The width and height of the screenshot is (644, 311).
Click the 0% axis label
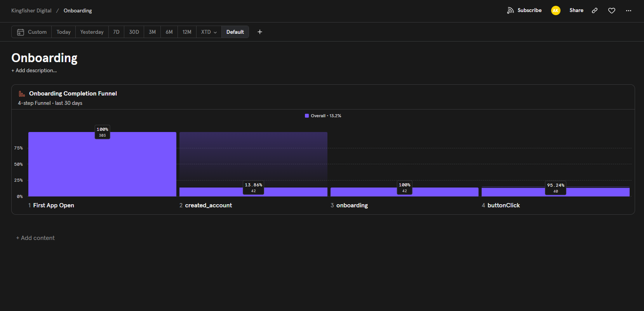pos(20,196)
